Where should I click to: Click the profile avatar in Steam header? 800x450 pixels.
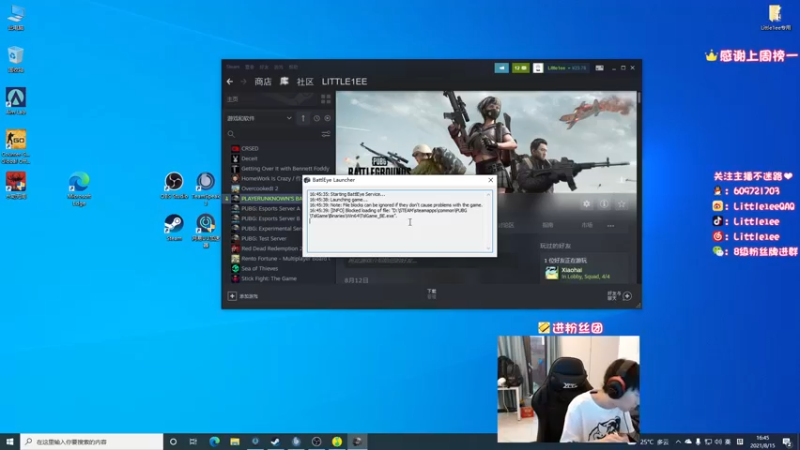(x=538, y=68)
